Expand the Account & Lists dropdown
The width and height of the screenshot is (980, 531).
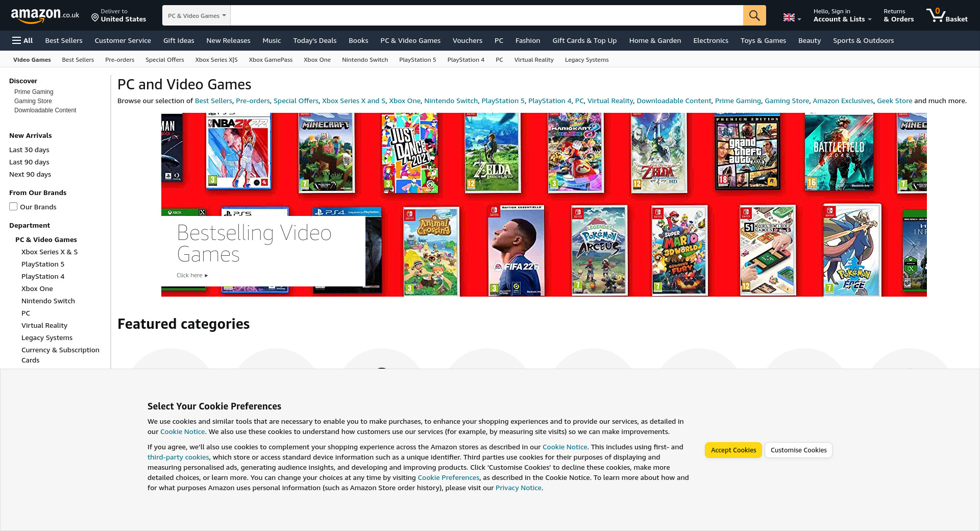(x=842, y=15)
